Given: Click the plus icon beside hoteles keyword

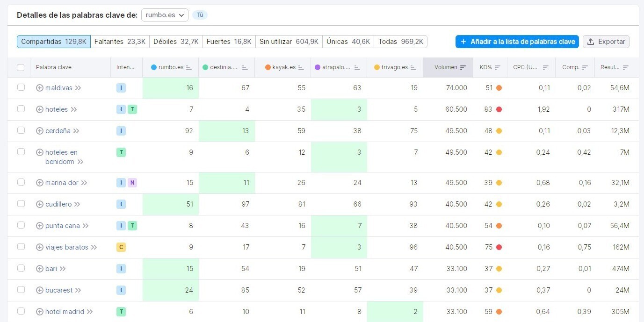Looking at the screenshot, I should coord(40,109).
